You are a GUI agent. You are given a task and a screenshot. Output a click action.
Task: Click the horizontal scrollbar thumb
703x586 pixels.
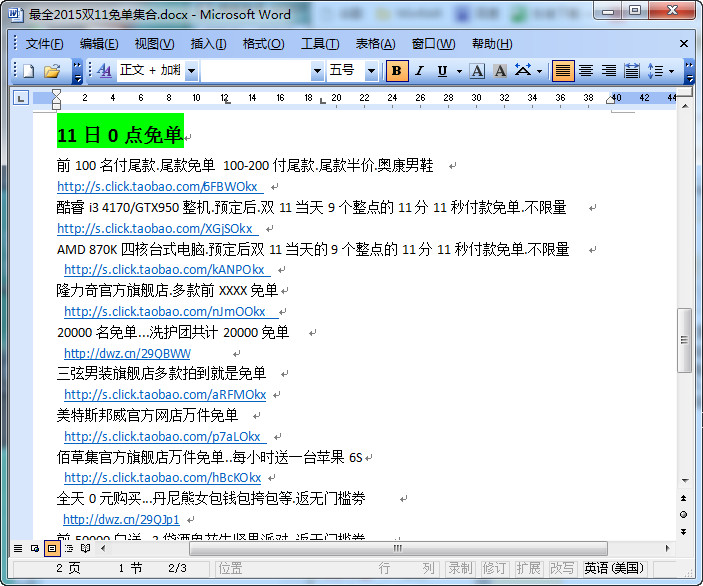[398, 548]
